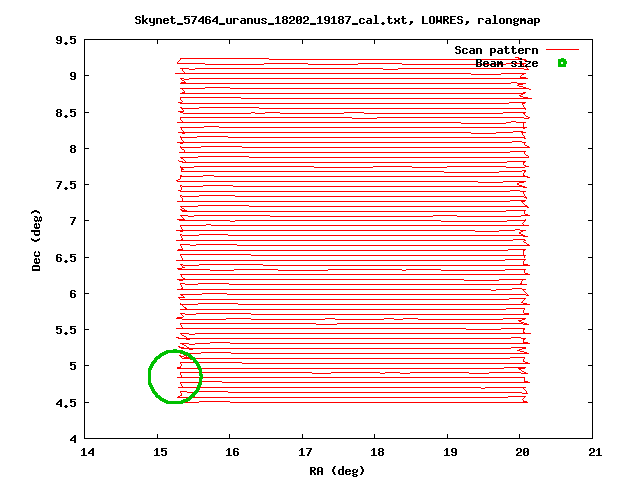Click the y-axis tick label 4
The height and width of the screenshot is (480, 640).
tap(73, 439)
